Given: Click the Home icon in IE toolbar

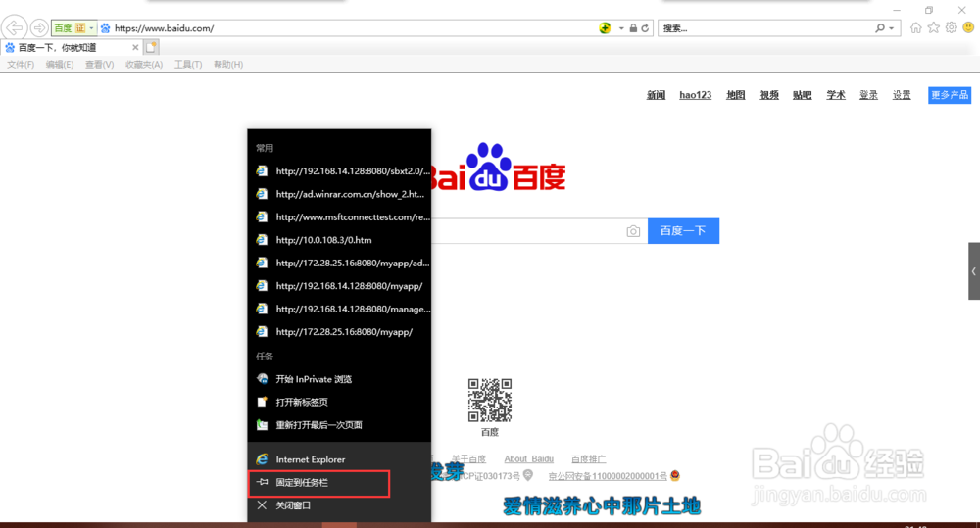Looking at the screenshot, I should (915, 27).
